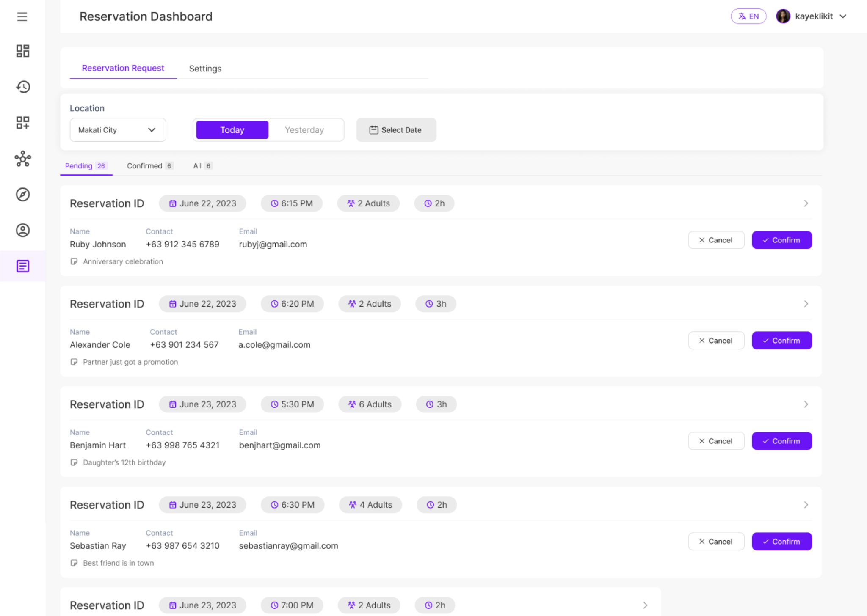Confirm Sebastian Ray's reservation
The image size is (867, 616).
tap(781, 542)
